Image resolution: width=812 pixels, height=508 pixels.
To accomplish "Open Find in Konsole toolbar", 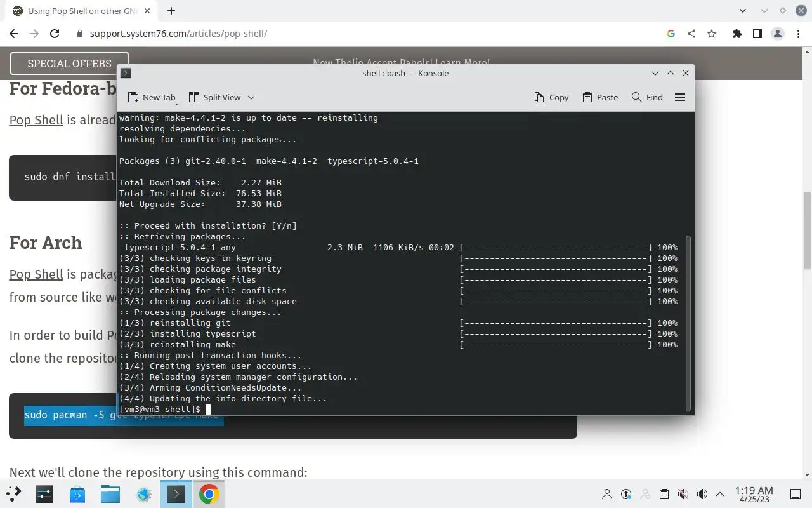I will point(647,97).
